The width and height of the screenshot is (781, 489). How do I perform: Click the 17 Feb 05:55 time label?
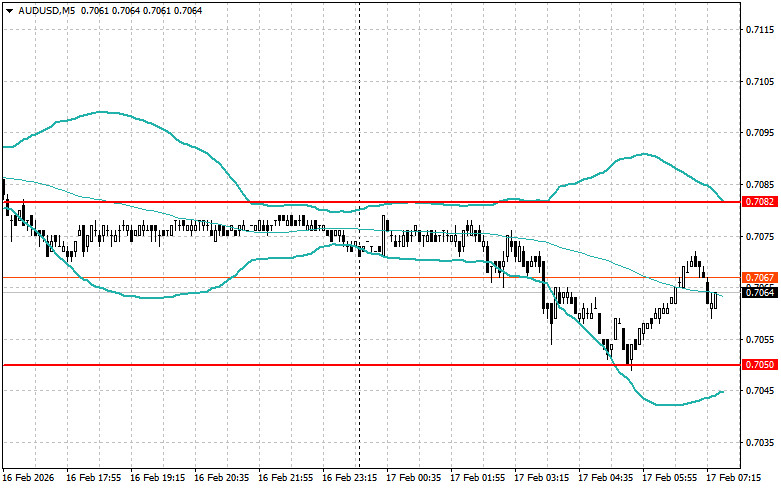click(x=670, y=478)
